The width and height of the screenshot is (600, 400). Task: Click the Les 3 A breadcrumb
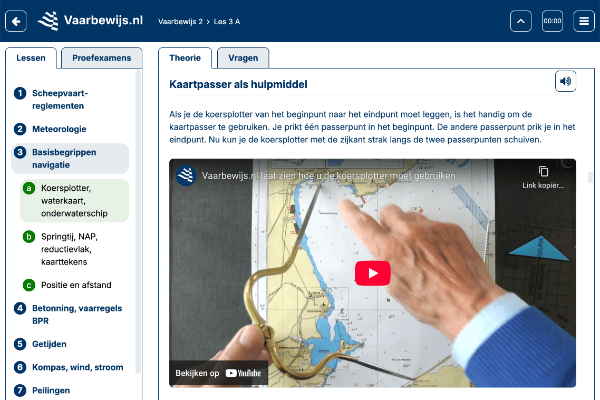227,21
